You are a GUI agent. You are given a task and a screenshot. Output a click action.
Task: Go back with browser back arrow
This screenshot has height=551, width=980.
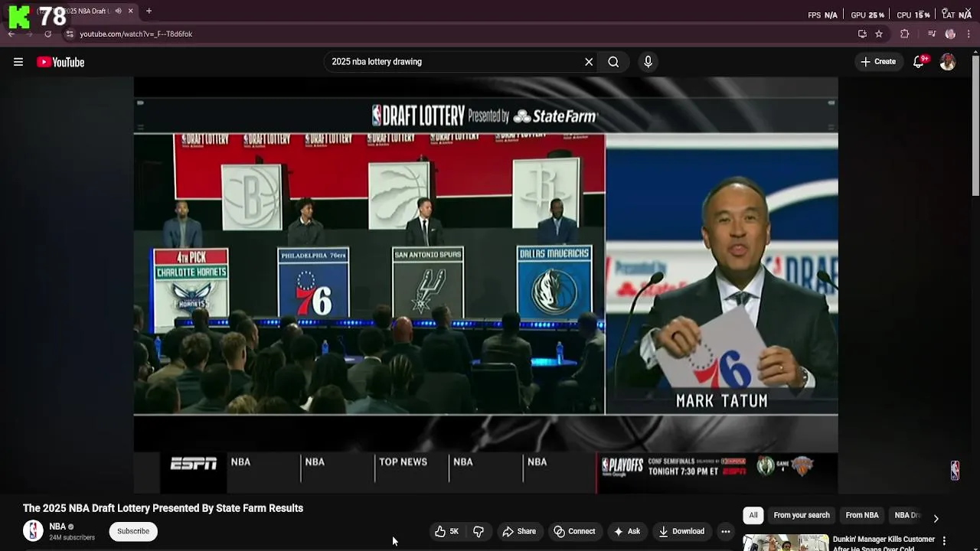point(11,34)
